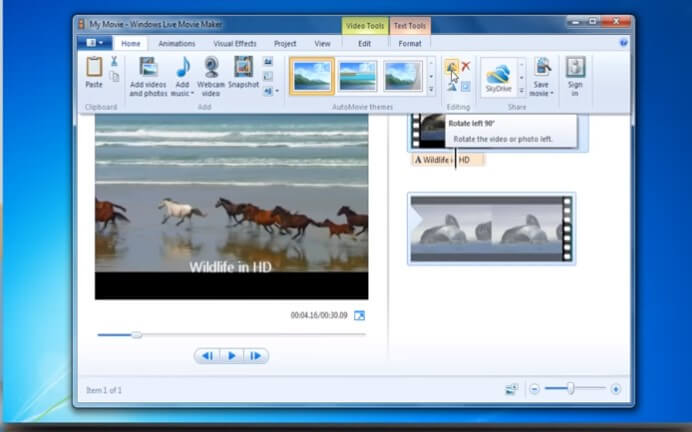Publish movie to SkyDrive
This screenshot has width=692, height=432.
point(498,76)
